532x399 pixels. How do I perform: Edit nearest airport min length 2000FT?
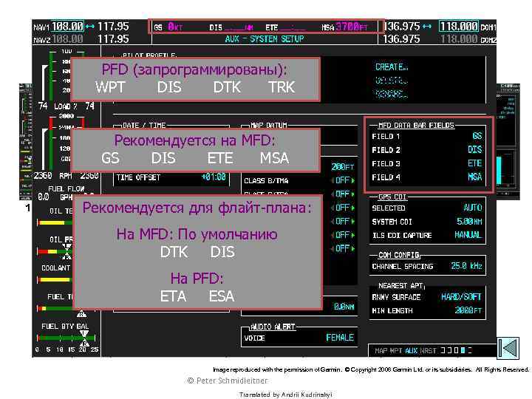pyautogui.click(x=468, y=310)
